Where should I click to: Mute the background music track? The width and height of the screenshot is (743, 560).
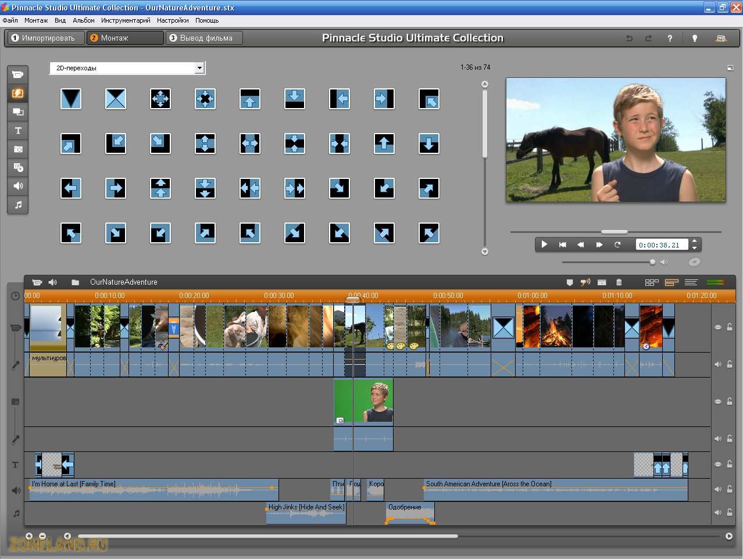click(718, 512)
